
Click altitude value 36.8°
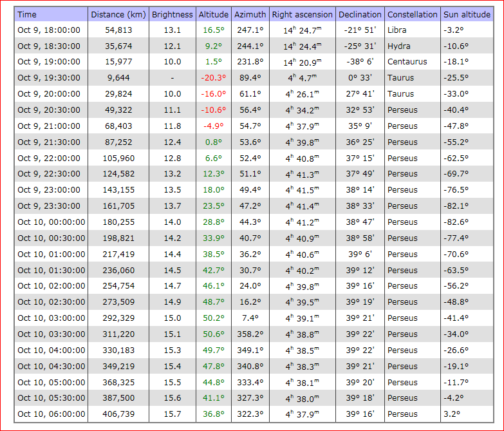tap(214, 414)
